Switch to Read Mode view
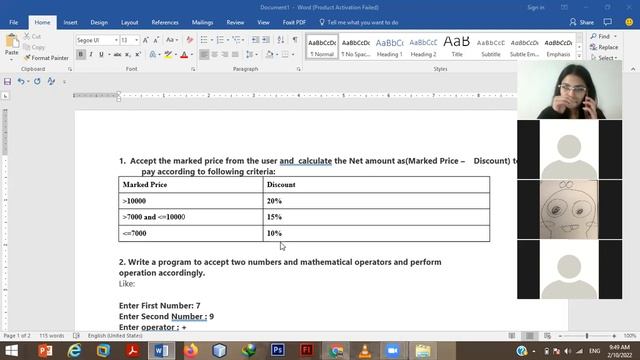This screenshot has height=360, width=640. tap(512, 336)
